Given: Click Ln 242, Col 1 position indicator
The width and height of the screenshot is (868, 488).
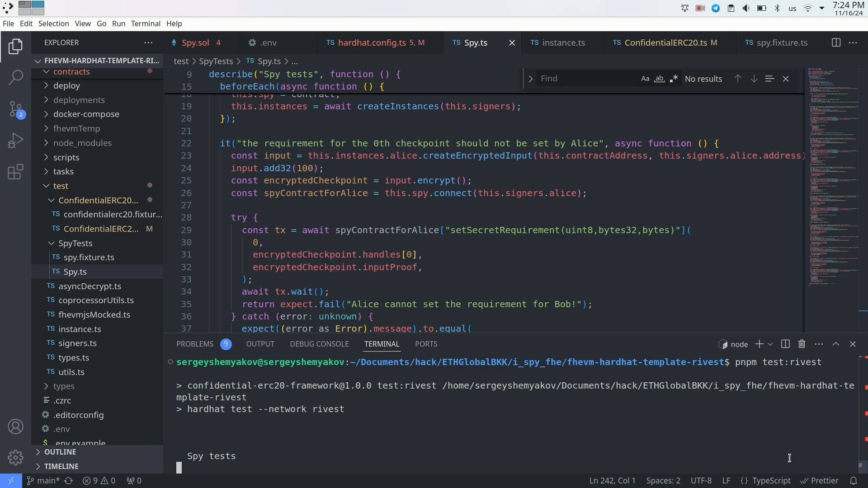Looking at the screenshot, I should click(612, 481).
